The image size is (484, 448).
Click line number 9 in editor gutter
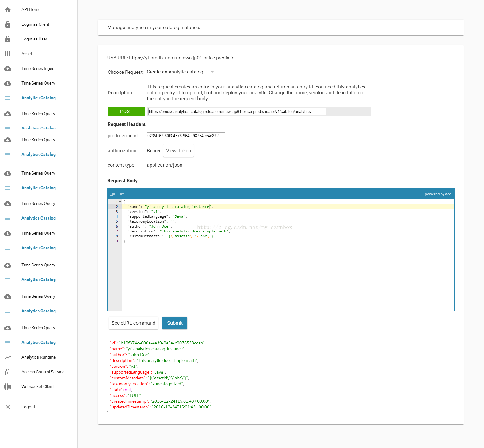(117, 241)
